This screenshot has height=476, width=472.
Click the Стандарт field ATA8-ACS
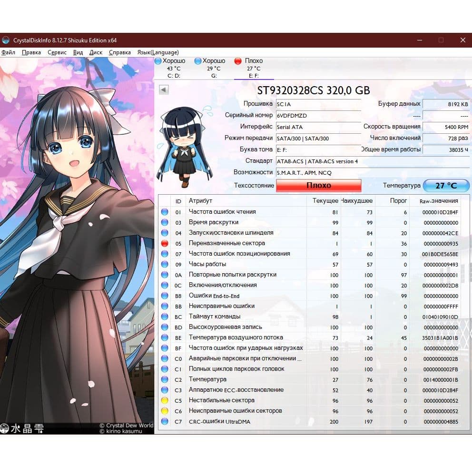click(x=373, y=161)
